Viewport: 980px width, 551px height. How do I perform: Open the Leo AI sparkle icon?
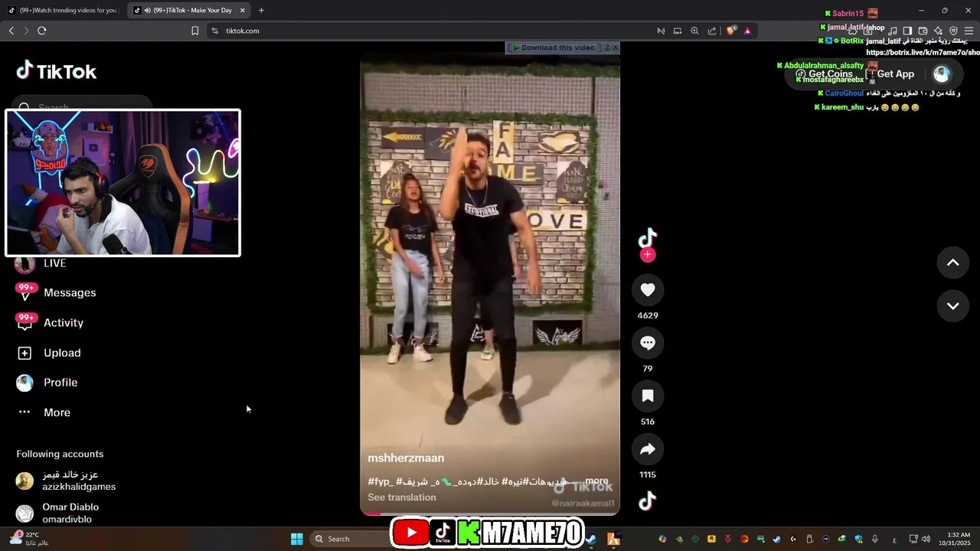tap(938, 31)
